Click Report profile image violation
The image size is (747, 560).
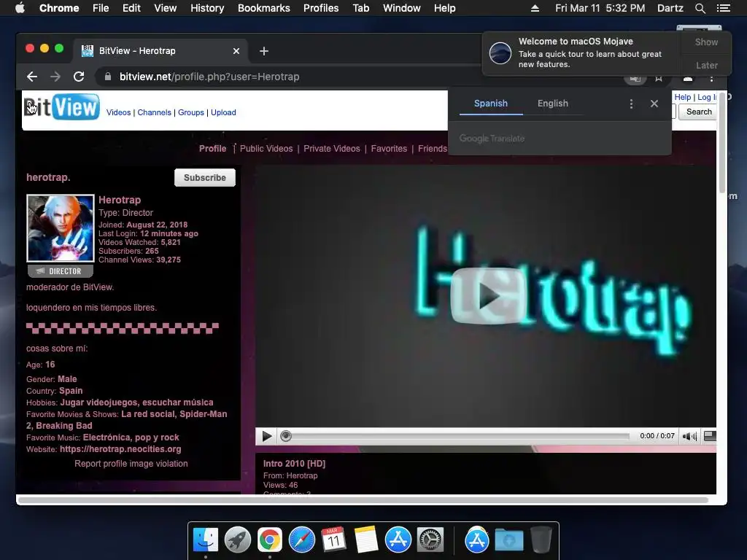point(131,464)
